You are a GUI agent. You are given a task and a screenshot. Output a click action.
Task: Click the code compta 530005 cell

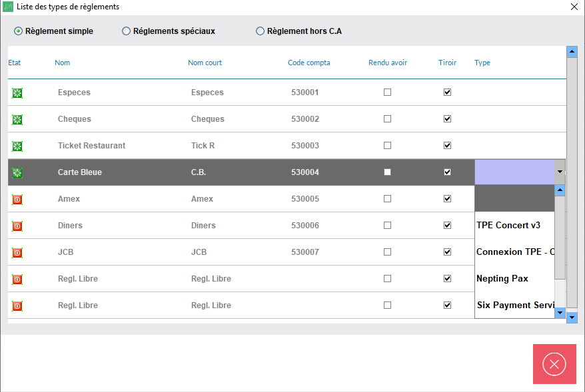tap(304, 198)
